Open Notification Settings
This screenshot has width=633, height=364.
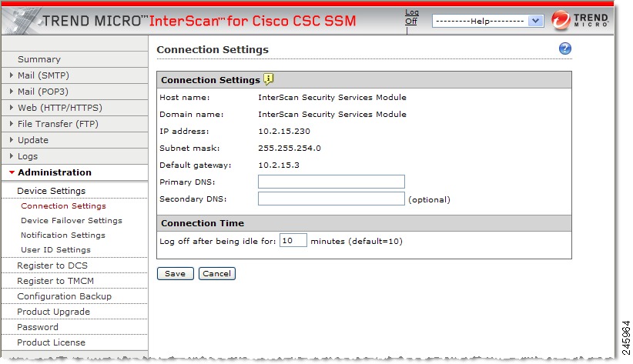coord(63,235)
